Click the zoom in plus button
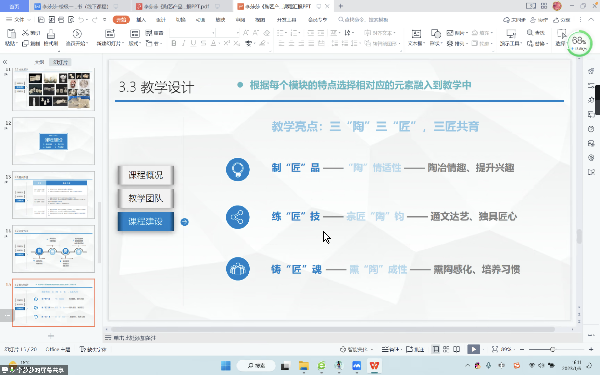 coord(591,349)
